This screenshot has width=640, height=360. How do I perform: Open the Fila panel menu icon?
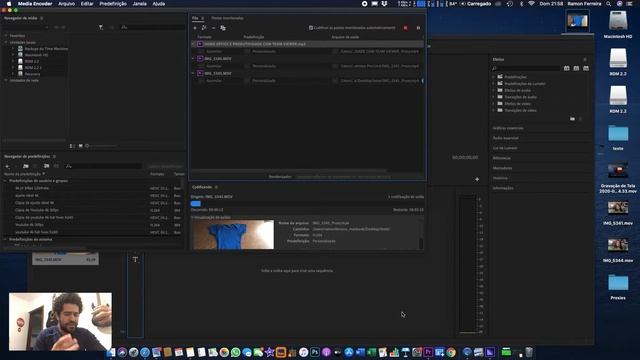pyautogui.click(x=202, y=18)
